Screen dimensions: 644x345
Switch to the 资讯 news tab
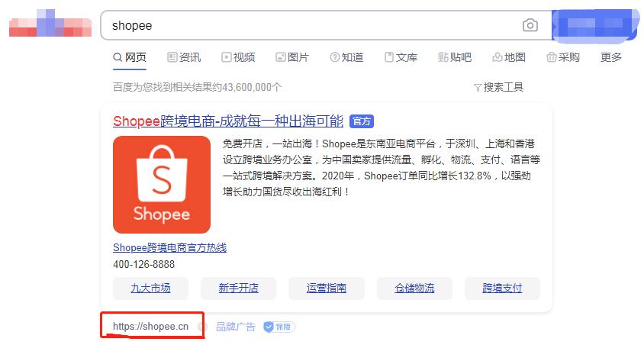(x=184, y=57)
